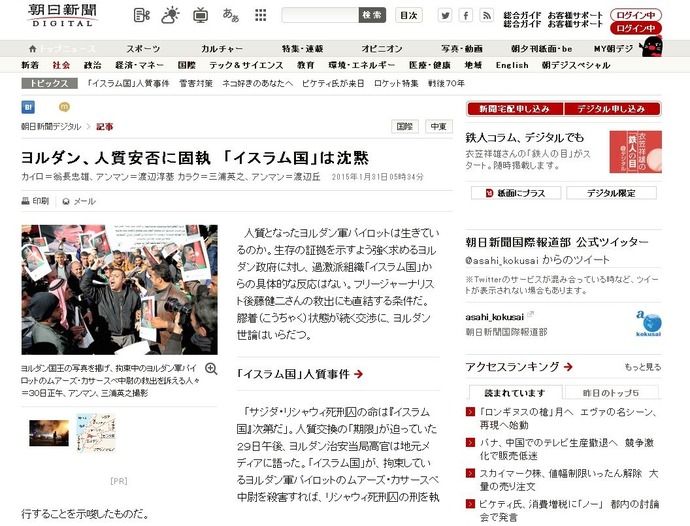Select the テック&サイエンス category
The width and height of the screenshot is (690, 526).
pyautogui.click(x=246, y=65)
